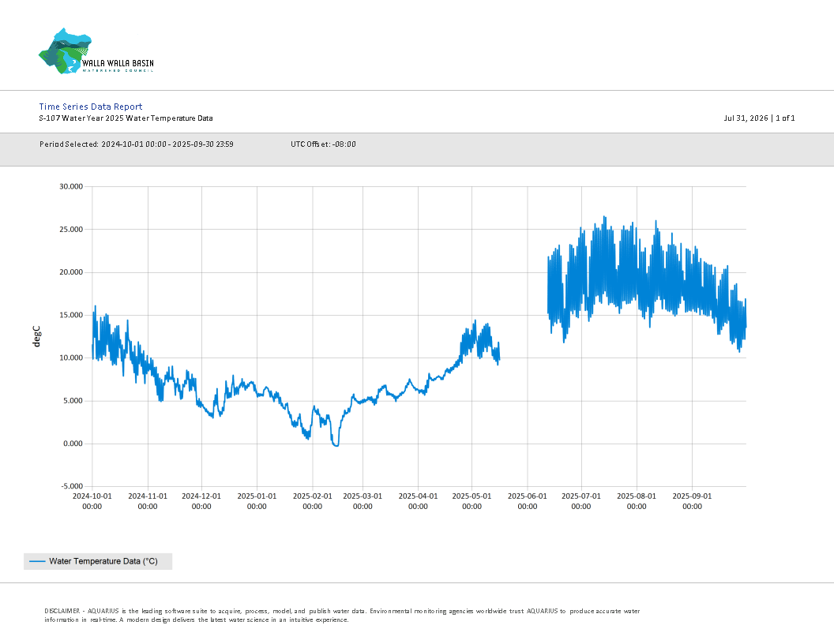834x644 pixels.
Task: Select the 'S-107 Water Year 2025 Water Temperature Data' subtitle
Action: tap(126, 118)
